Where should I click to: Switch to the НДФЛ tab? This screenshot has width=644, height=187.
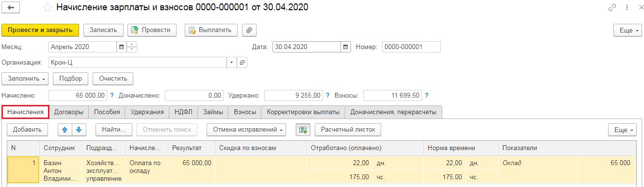(x=184, y=112)
